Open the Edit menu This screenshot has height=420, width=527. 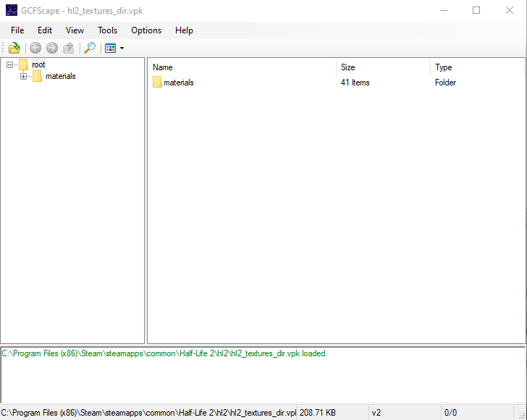point(45,30)
